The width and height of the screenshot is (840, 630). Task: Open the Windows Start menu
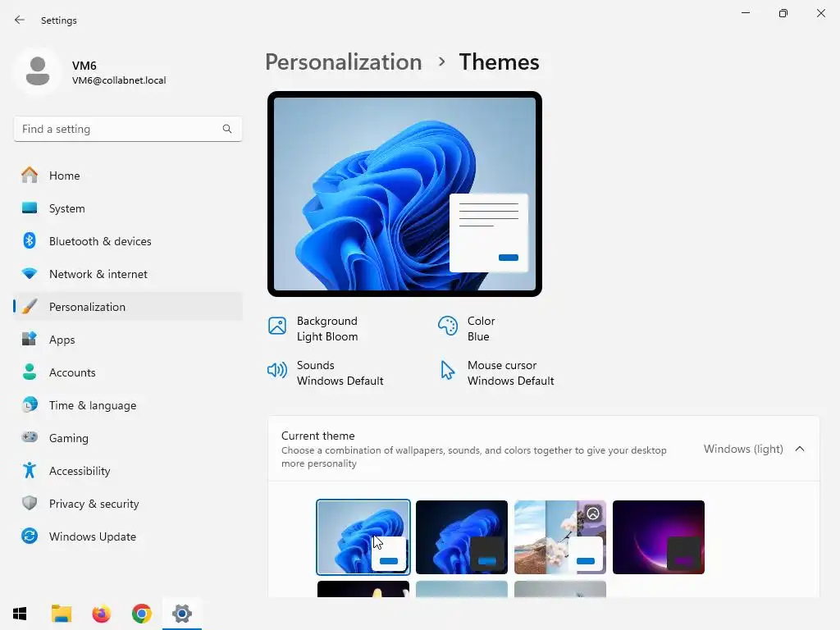[20, 614]
